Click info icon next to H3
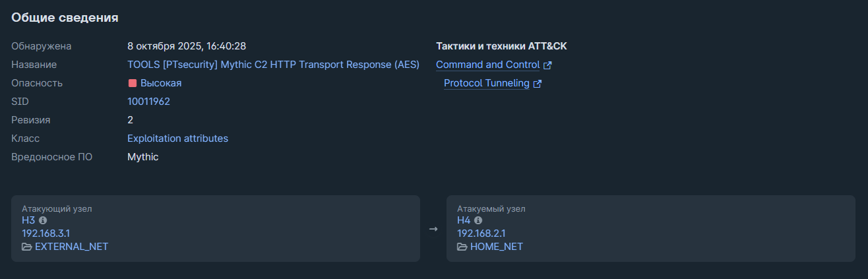 [x=43, y=220]
